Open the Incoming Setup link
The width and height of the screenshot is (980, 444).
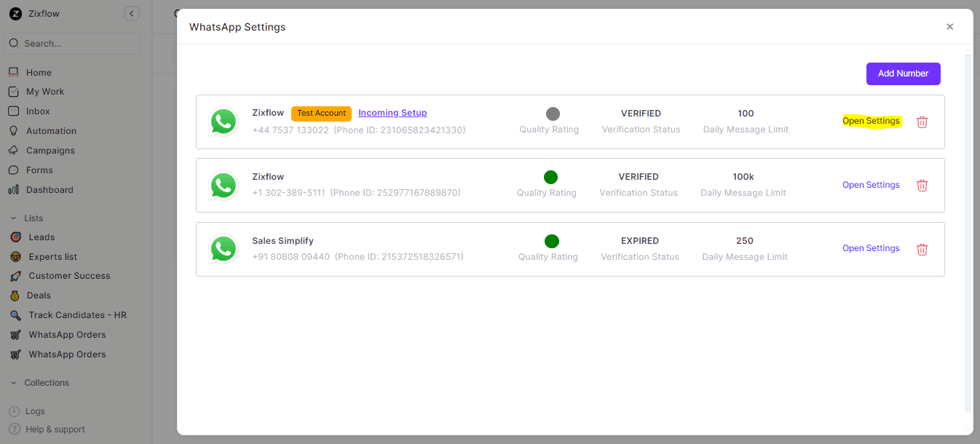(392, 113)
